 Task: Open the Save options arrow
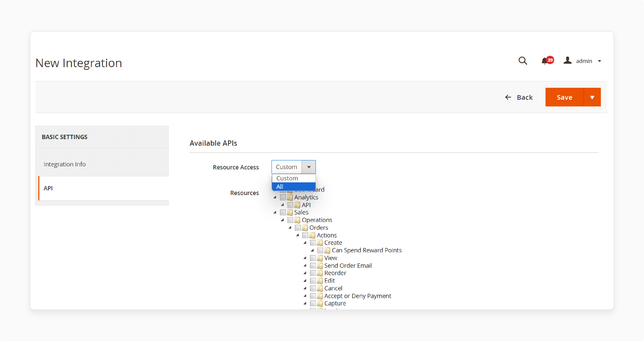click(592, 97)
